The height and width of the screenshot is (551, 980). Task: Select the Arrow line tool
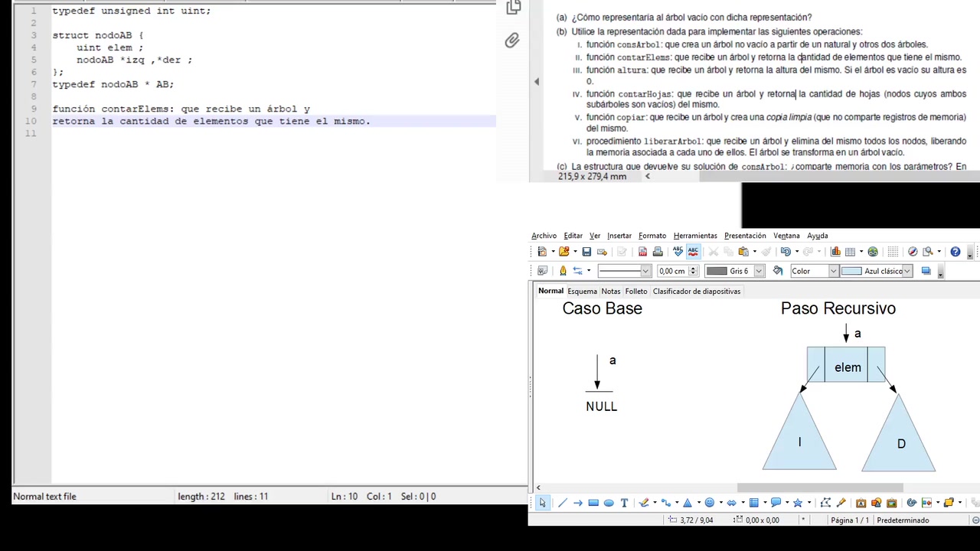pos(577,503)
